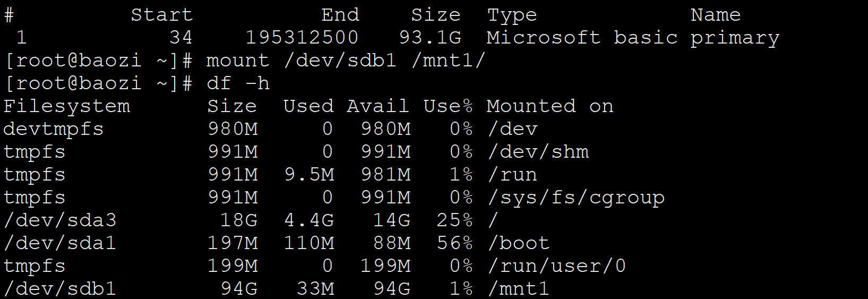Click the /sys/fs/cgroup mount point
This screenshot has height=299, width=868.
(575, 198)
